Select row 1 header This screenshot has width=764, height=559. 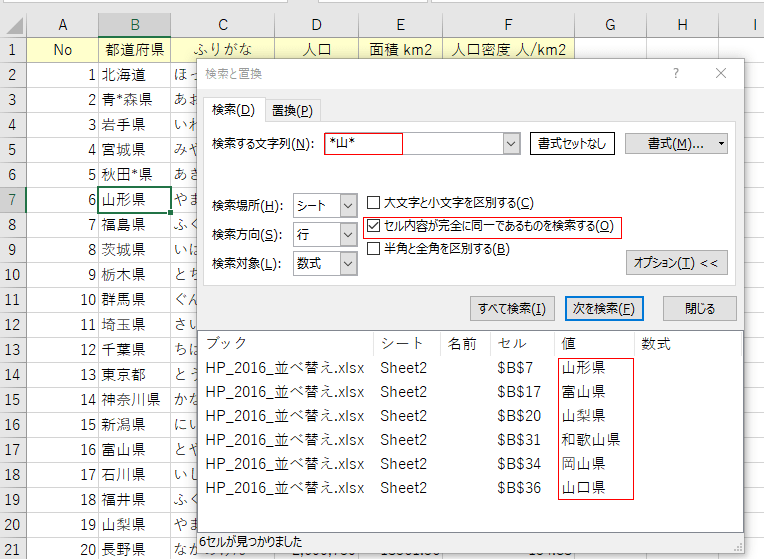point(13,50)
